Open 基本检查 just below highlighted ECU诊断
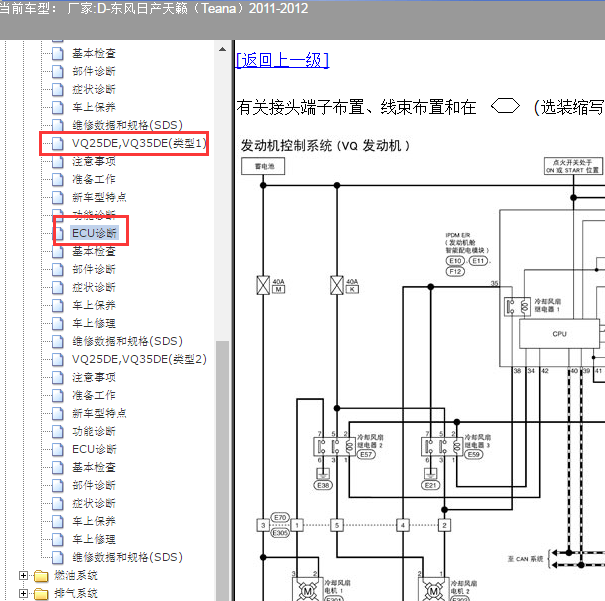This screenshot has height=601, width=605. tap(94, 251)
